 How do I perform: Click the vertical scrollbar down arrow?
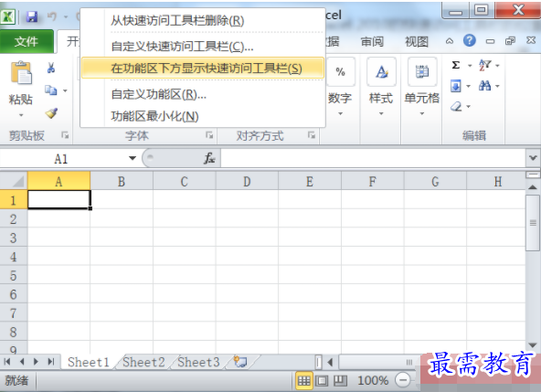tap(533, 345)
